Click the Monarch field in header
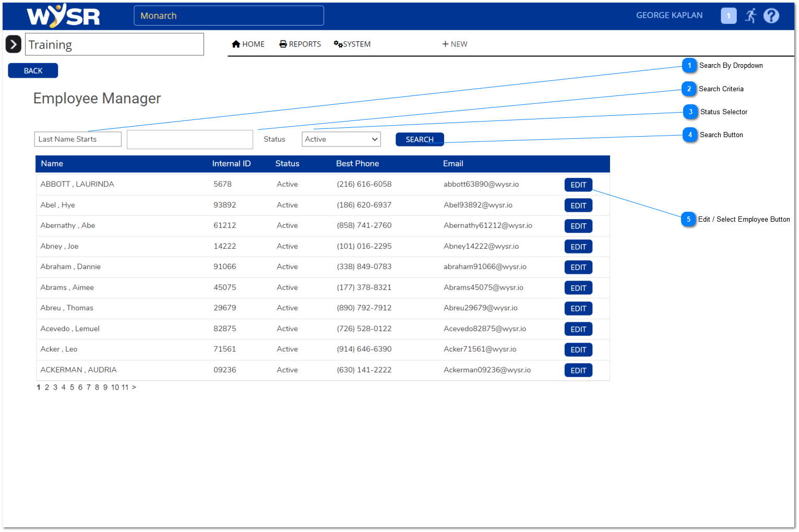 pos(229,16)
